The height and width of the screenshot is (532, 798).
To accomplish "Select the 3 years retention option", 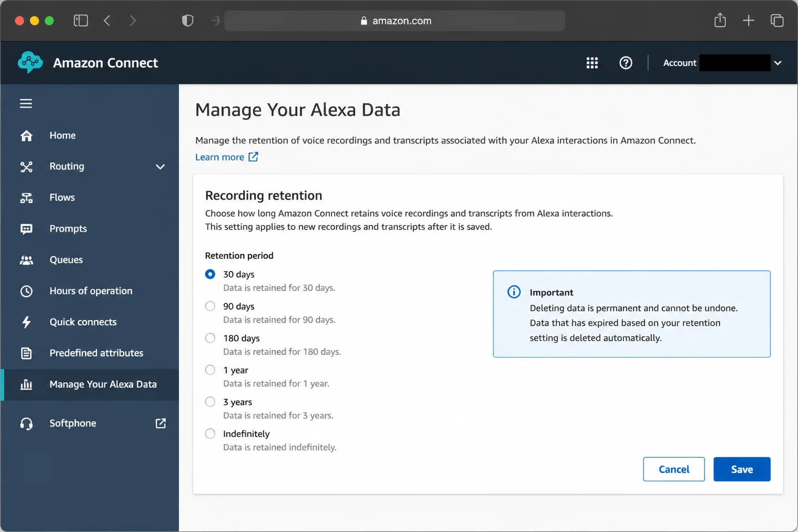I will coord(210,402).
